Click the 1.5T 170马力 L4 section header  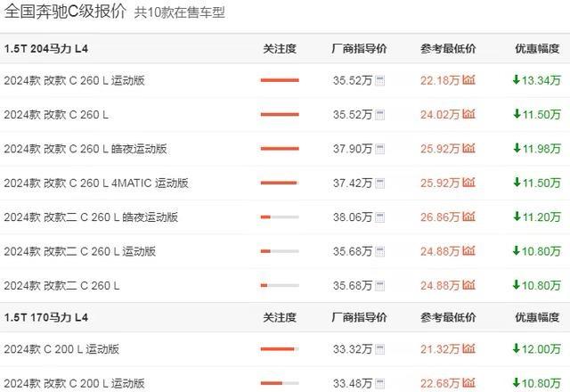pos(46,316)
